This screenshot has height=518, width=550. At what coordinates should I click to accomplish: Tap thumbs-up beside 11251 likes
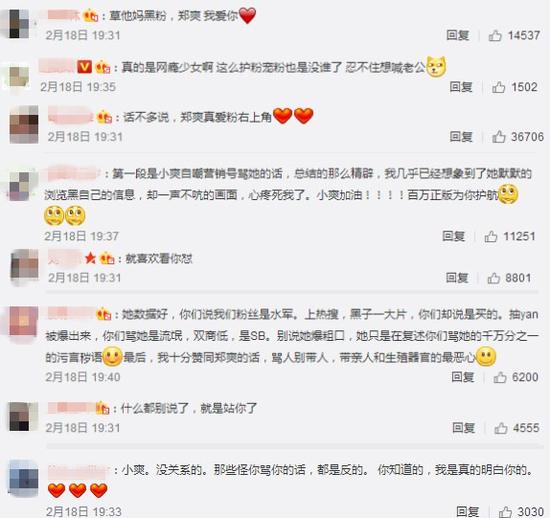pyautogui.click(x=491, y=237)
